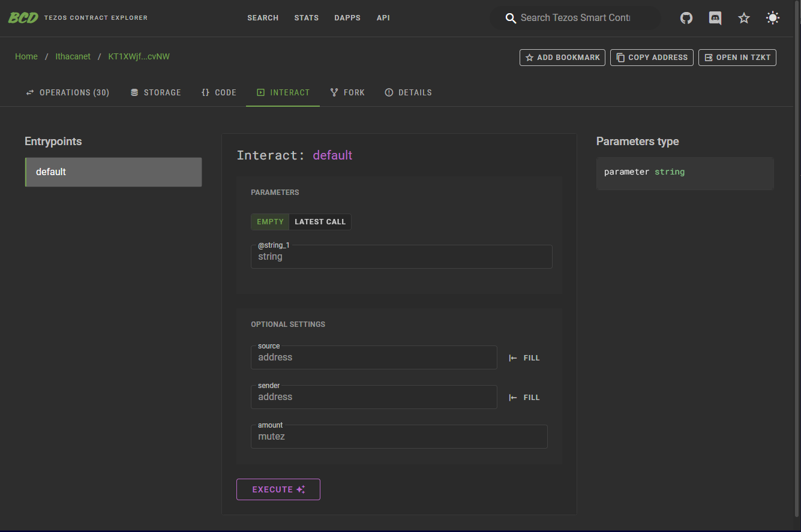Open the Code tab

[x=219, y=92]
